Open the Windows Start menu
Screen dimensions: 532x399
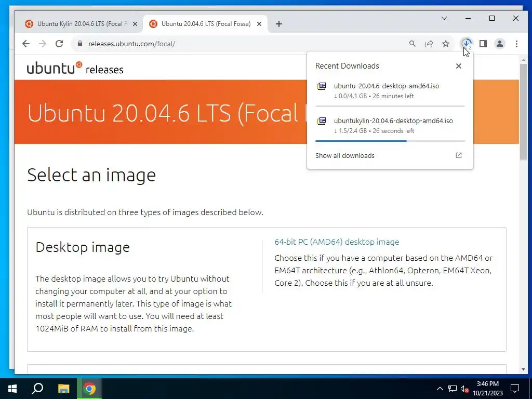coord(12,389)
